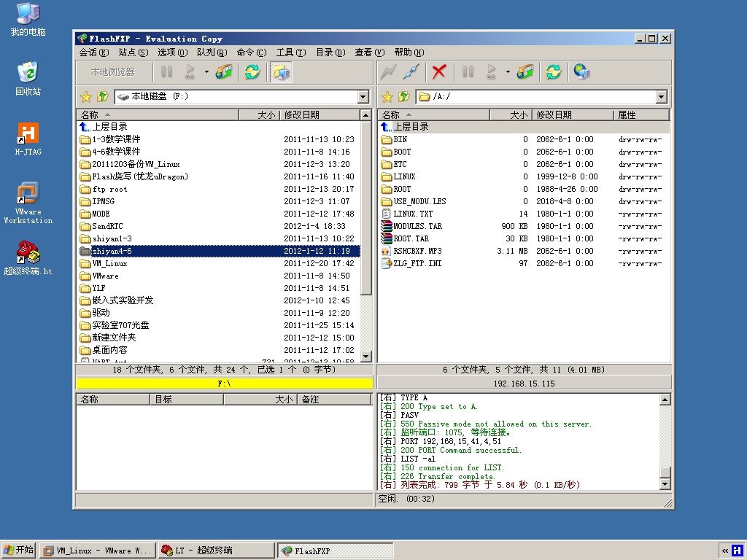Open the local drive 本地磁盘 (F:) dropdown
747x560 pixels.
[363, 97]
